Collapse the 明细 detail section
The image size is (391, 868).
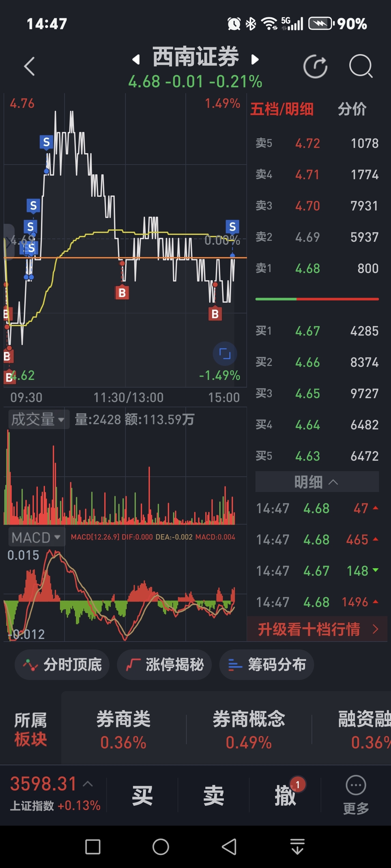pyautogui.click(x=317, y=482)
